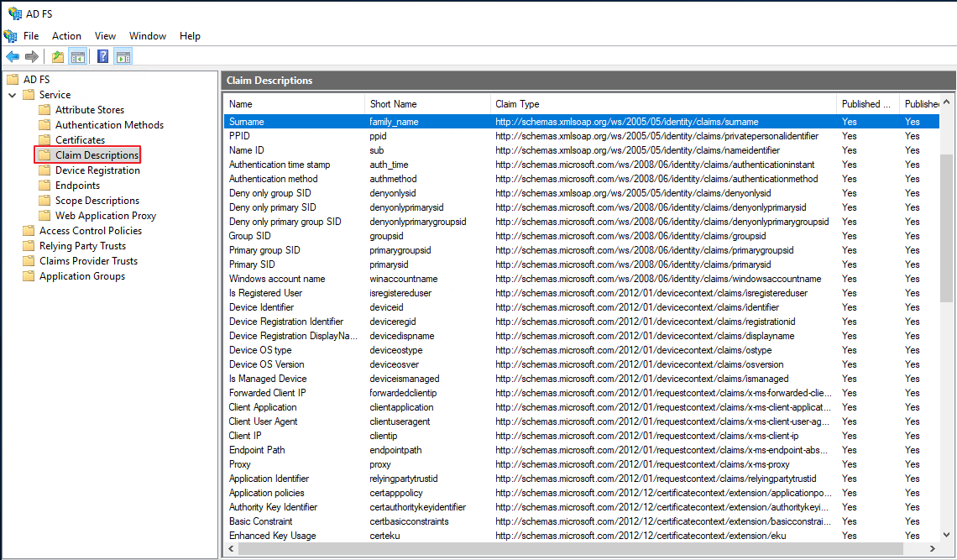Select the Primary SID row
Screen dimensions: 957x560
pyautogui.click(x=581, y=264)
